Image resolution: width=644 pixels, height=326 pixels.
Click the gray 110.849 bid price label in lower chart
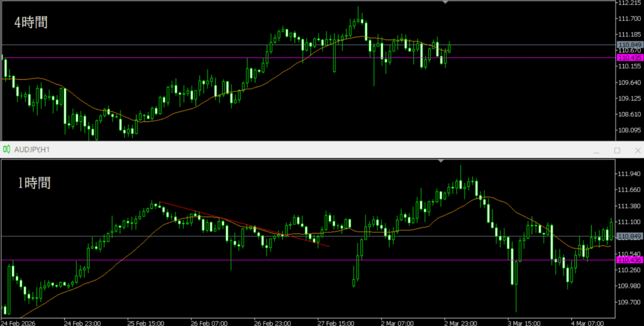point(630,236)
